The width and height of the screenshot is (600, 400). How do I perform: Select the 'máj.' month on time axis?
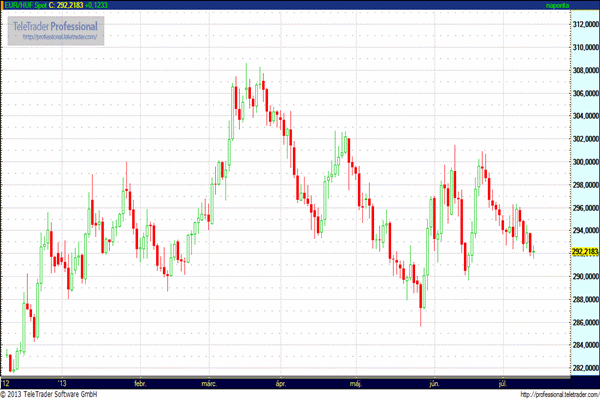355,382
